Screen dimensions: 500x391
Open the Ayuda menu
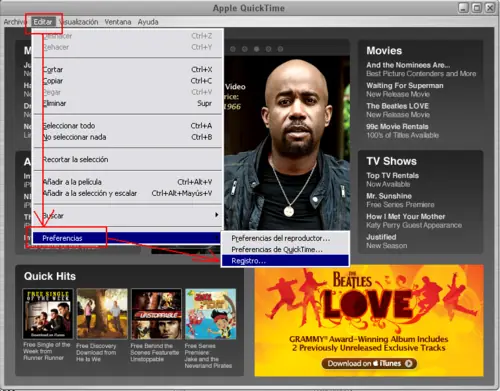click(148, 22)
